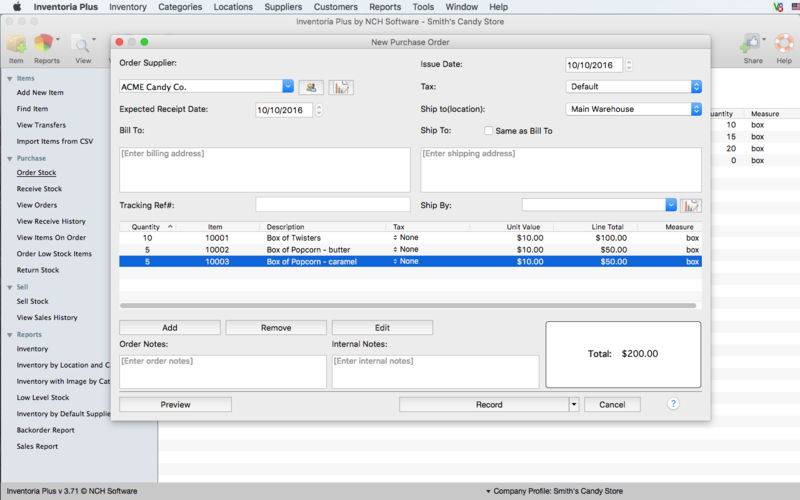Image resolution: width=800 pixels, height=500 pixels.
Task: Sort by the Quantity column header
Action: [x=148, y=227]
